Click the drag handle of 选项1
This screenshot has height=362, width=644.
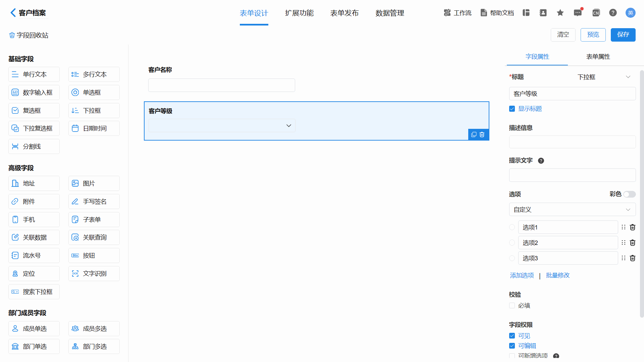[624, 227]
